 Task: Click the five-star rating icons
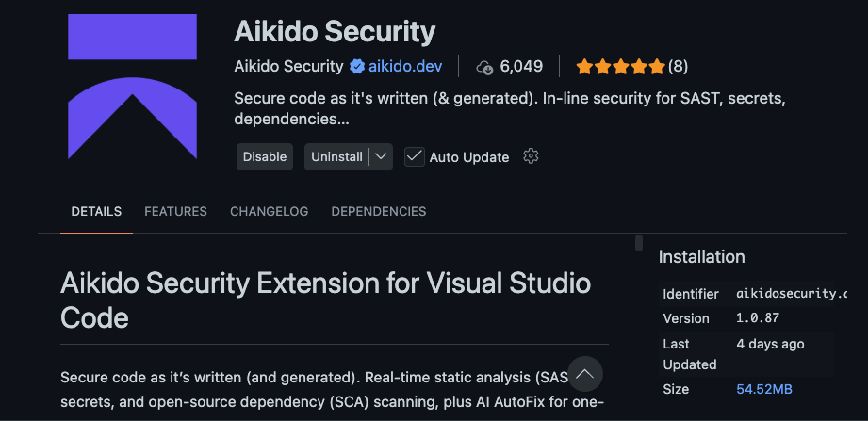tap(620, 66)
